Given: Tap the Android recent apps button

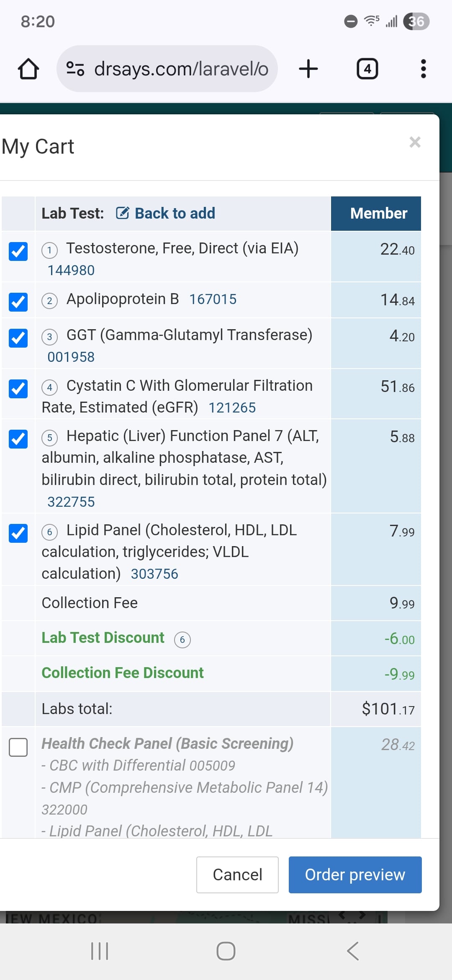Looking at the screenshot, I should pyautogui.click(x=100, y=951).
